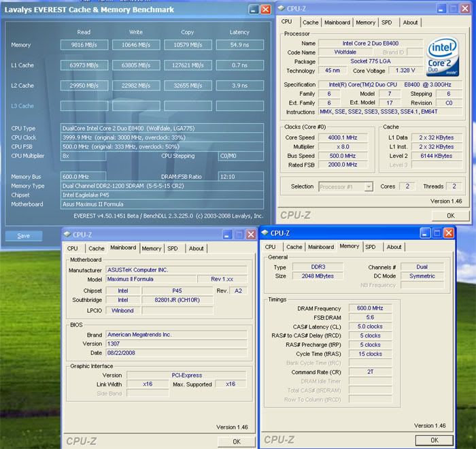Close the CPU-Z Mainboard window
Image resolution: width=476 pixels, height=449 pixels.
pyautogui.click(x=251, y=235)
